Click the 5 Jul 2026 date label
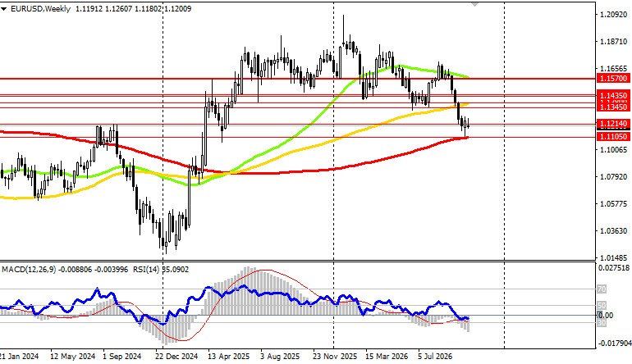This screenshot has width=632, height=364. [435, 357]
